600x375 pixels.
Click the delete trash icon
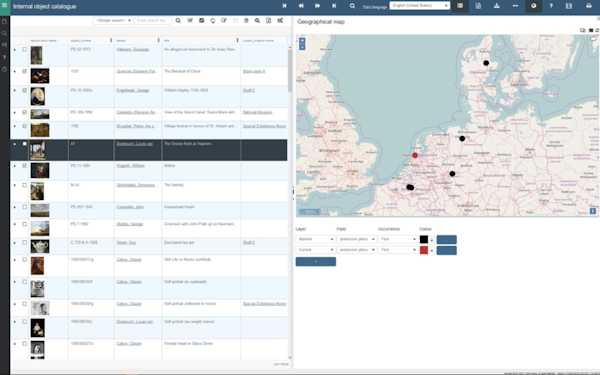[246, 20]
